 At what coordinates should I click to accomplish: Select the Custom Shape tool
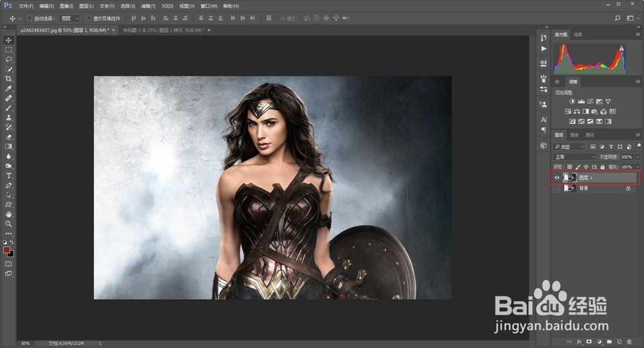coord(8,205)
